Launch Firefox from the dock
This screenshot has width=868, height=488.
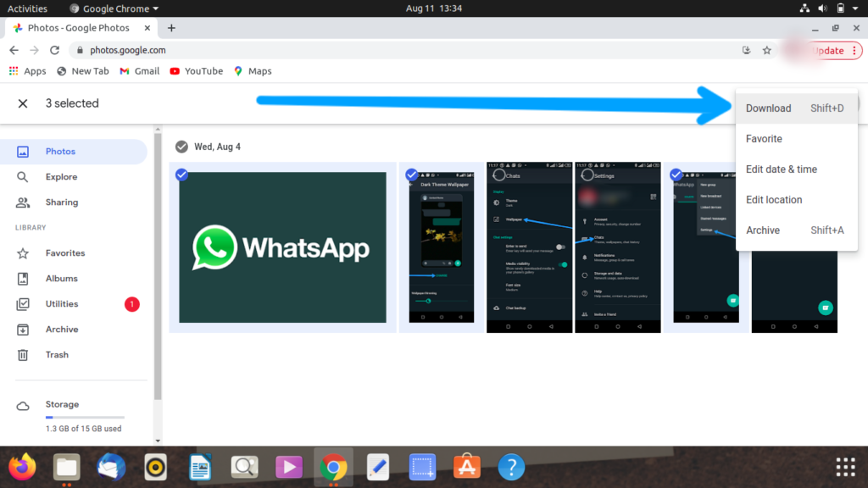pos(23,467)
